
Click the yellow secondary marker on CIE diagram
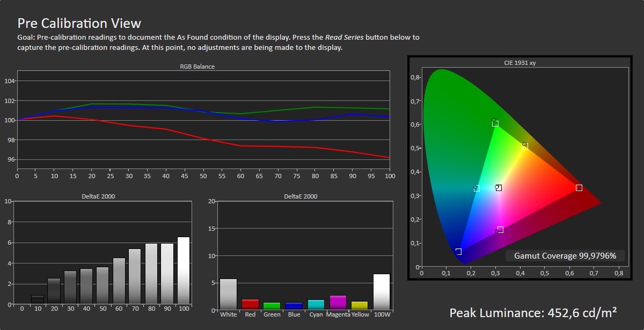[525, 146]
